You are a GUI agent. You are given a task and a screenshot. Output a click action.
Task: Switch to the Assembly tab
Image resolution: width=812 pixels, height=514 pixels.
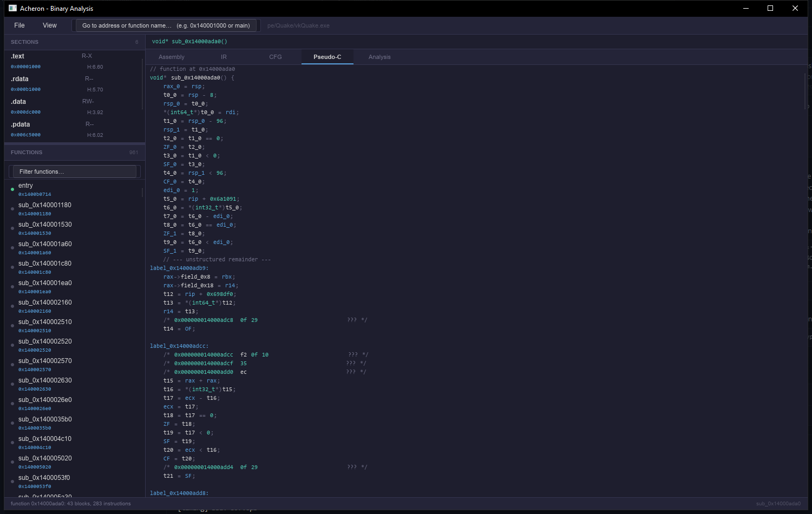tap(172, 57)
